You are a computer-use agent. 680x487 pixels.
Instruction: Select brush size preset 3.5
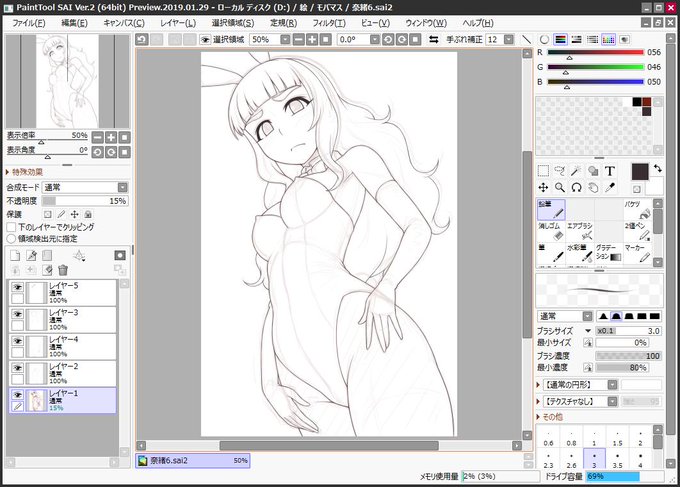617,460
